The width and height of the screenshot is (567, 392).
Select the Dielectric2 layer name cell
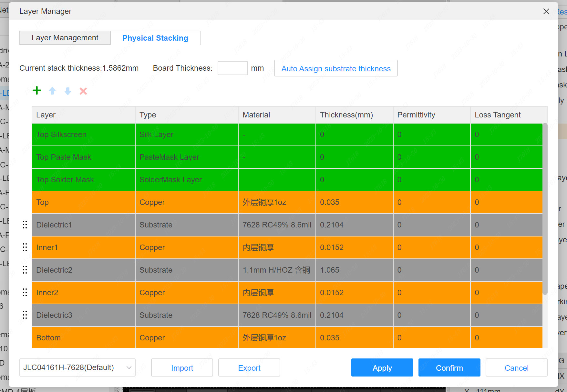(84, 270)
